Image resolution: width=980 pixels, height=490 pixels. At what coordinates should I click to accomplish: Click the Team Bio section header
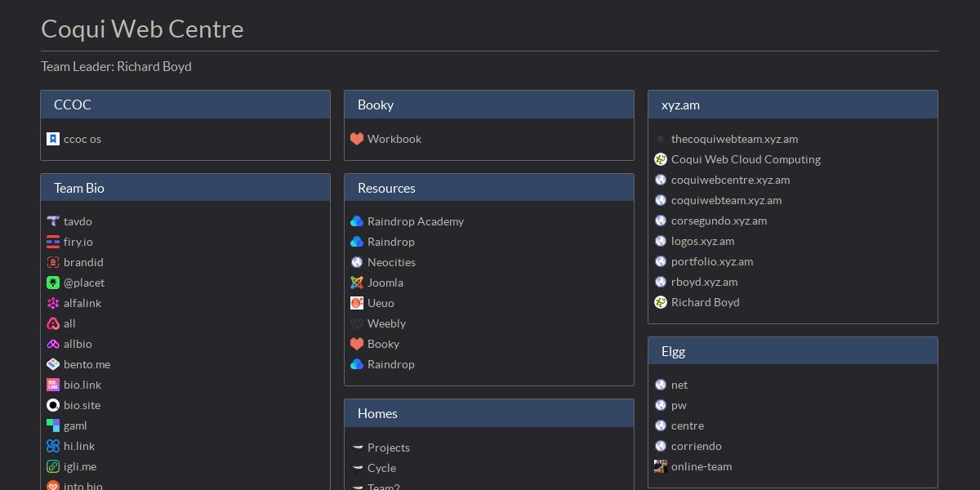click(x=185, y=188)
